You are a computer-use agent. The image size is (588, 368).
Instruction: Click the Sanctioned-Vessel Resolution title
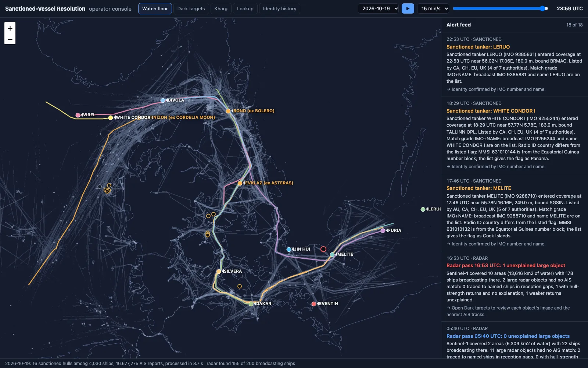(x=45, y=8)
